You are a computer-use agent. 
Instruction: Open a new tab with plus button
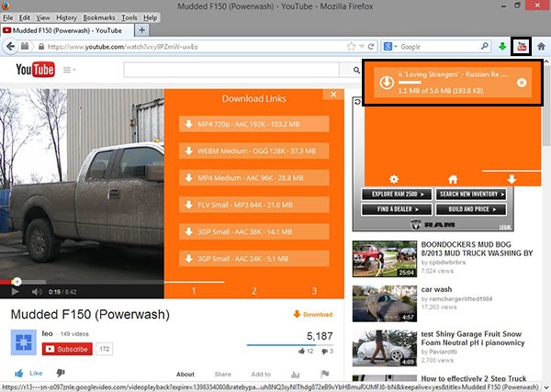click(142, 30)
